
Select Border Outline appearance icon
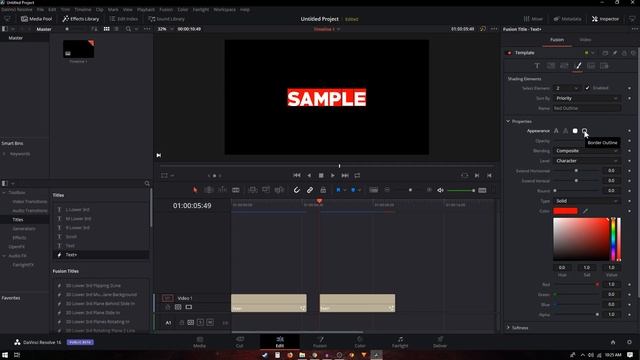tap(584, 131)
